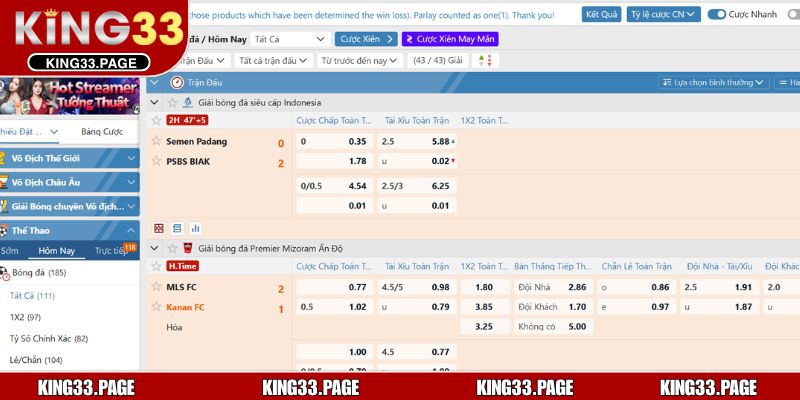This screenshot has width=800, height=400.
Task: Toggle favorite star for PSBS BIAK
Action: point(156,161)
